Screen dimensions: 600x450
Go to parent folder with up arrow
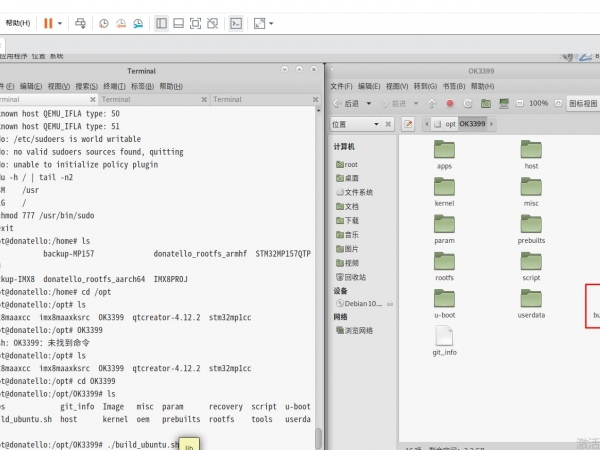point(432,103)
